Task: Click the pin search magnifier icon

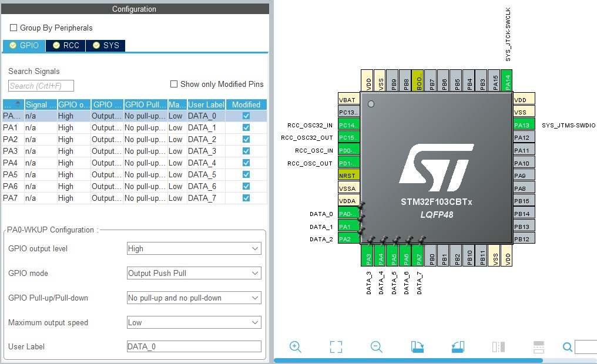Action: point(567,347)
